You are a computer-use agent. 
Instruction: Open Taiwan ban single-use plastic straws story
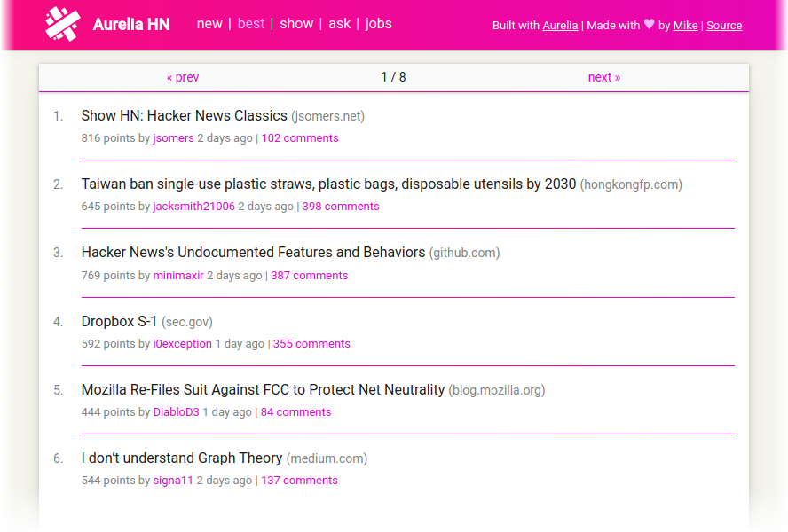click(328, 184)
